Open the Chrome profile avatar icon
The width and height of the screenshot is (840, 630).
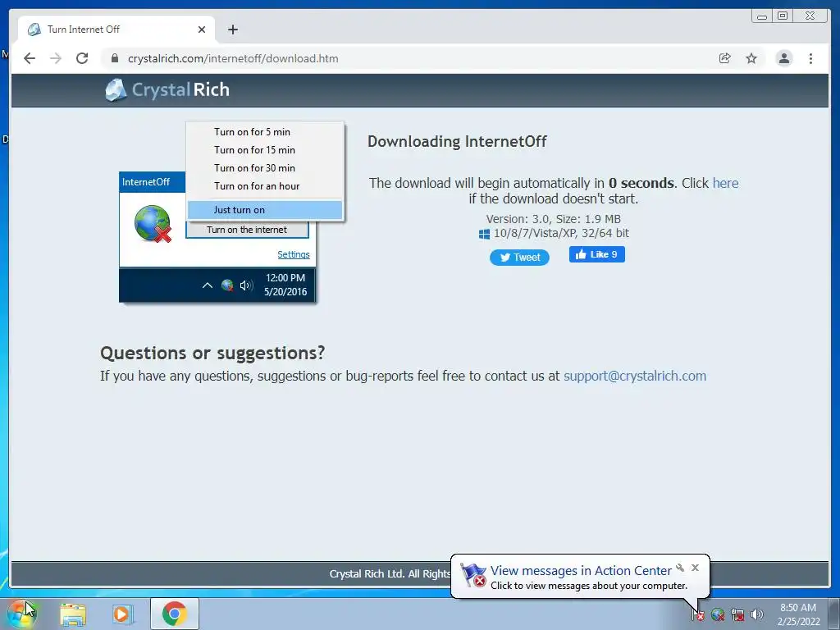tap(783, 58)
